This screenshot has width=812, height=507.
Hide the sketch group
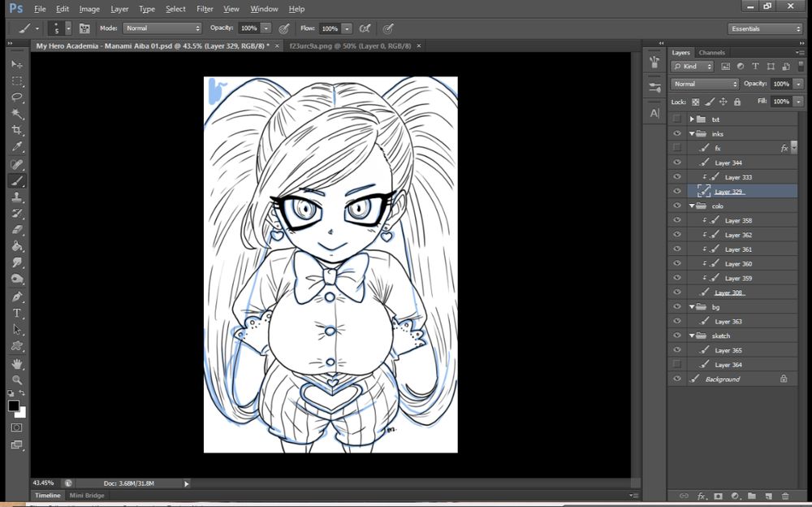coord(677,336)
